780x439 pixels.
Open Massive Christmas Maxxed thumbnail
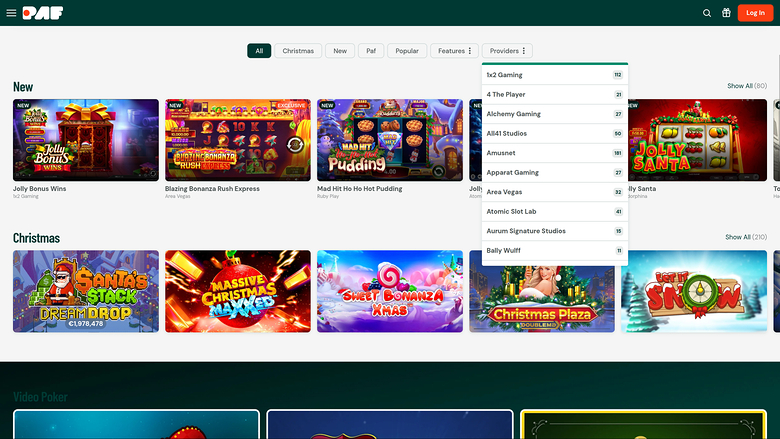(238, 291)
